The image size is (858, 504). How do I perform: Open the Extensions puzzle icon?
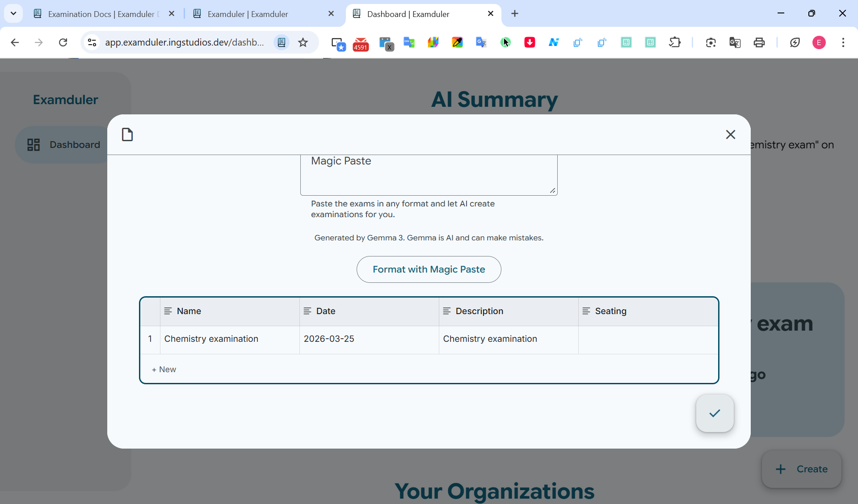point(674,42)
